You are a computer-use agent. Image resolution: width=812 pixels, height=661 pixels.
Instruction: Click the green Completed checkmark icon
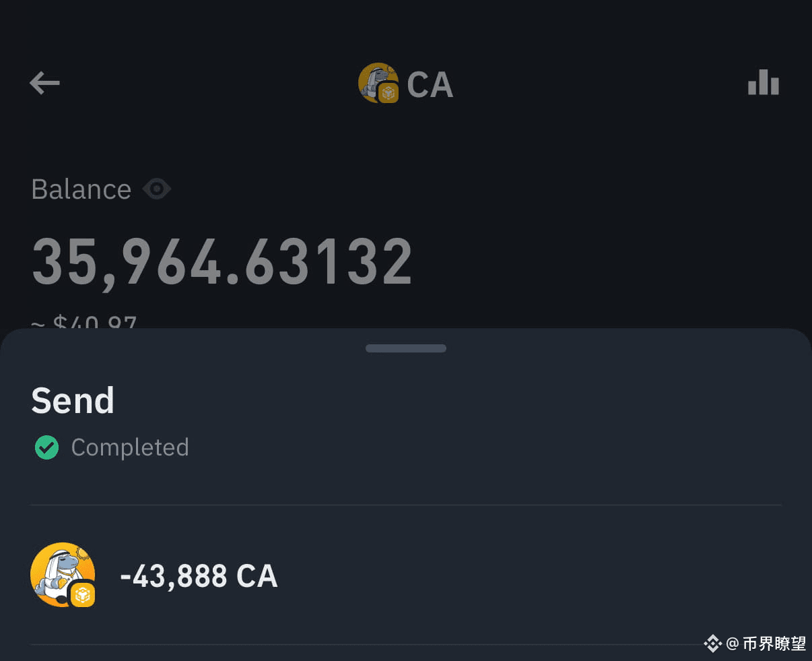click(46, 447)
